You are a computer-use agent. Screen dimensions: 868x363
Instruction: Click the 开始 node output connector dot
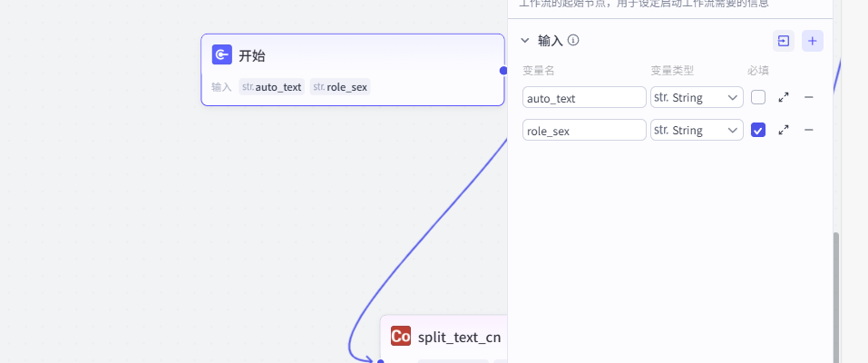(x=503, y=71)
